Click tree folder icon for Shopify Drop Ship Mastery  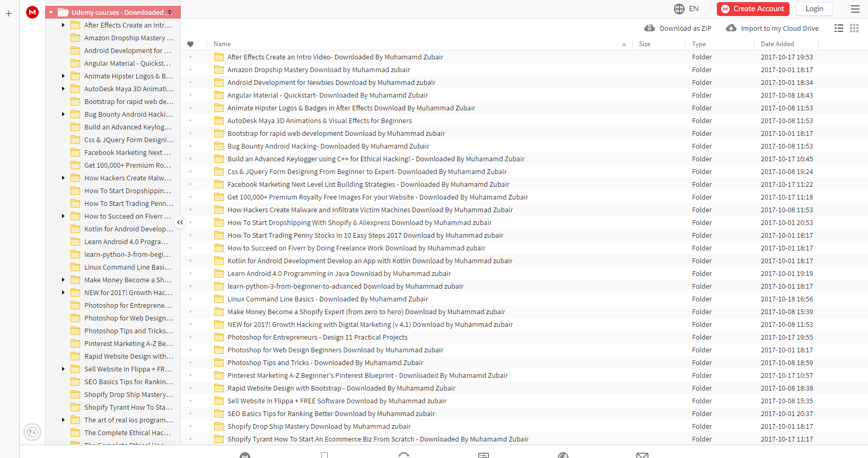pos(75,394)
